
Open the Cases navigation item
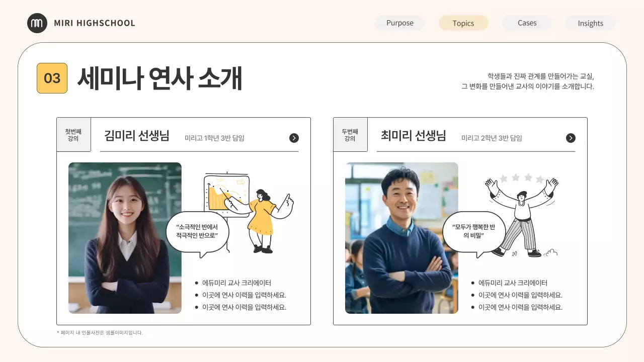[527, 23]
